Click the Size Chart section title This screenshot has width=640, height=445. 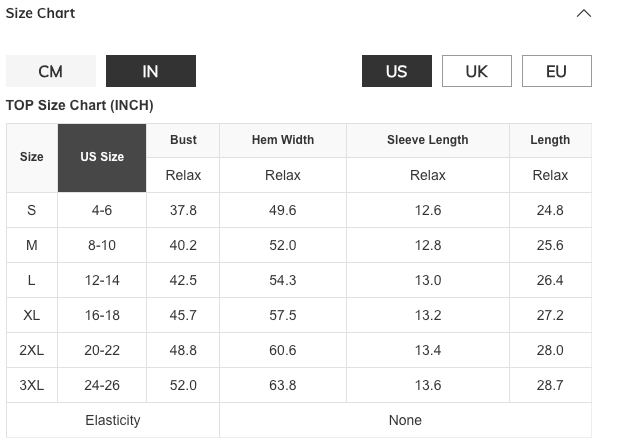pos(41,14)
